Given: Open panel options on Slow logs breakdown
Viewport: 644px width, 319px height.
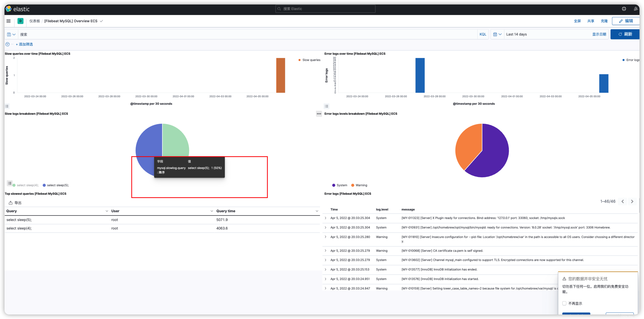Looking at the screenshot, I should pyautogui.click(x=319, y=114).
